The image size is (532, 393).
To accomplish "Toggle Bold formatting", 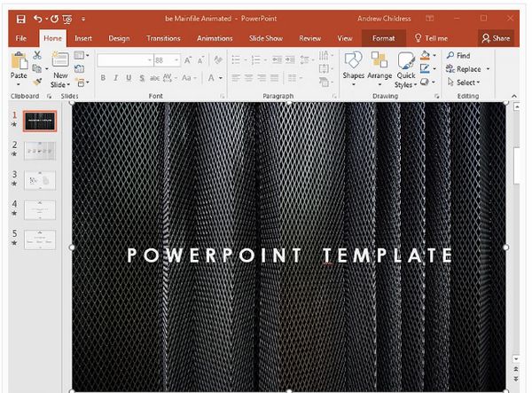I will pyautogui.click(x=103, y=78).
